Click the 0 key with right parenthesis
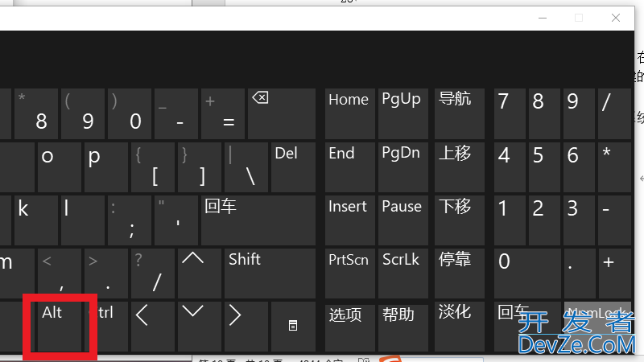 130,114
